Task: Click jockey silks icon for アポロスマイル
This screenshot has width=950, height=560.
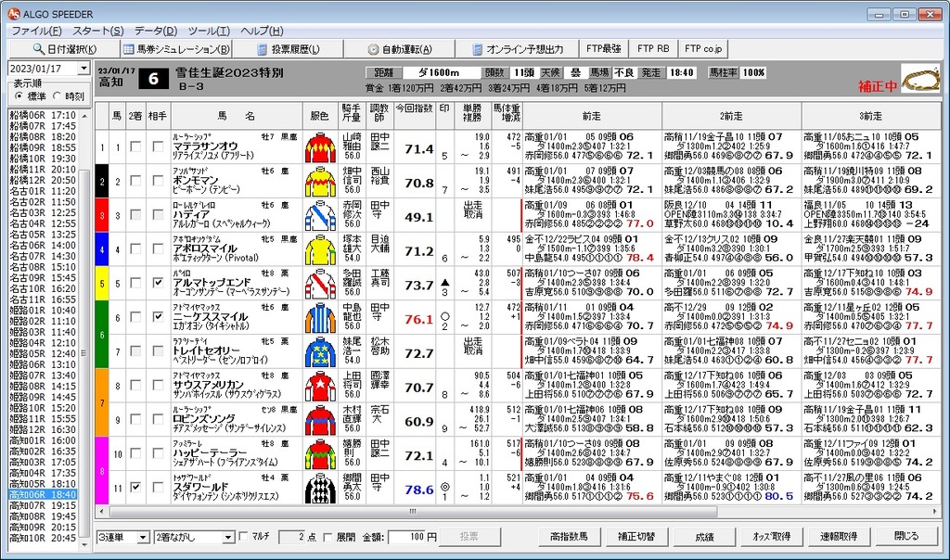Action: (x=320, y=250)
